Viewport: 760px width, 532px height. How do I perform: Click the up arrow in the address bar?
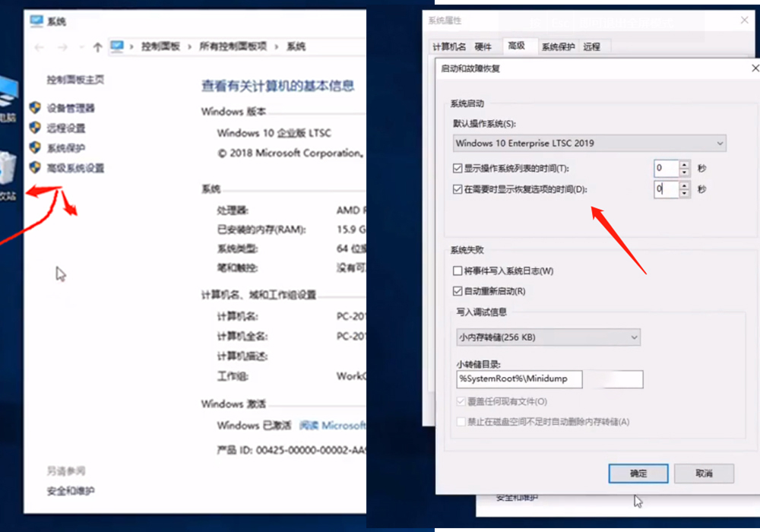(x=97, y=46)
